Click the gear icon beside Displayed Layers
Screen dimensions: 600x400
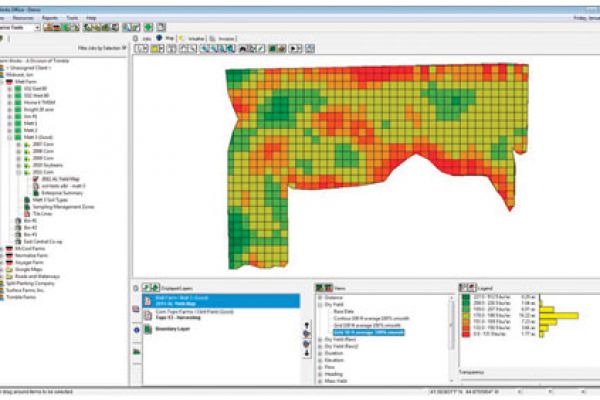136,288
